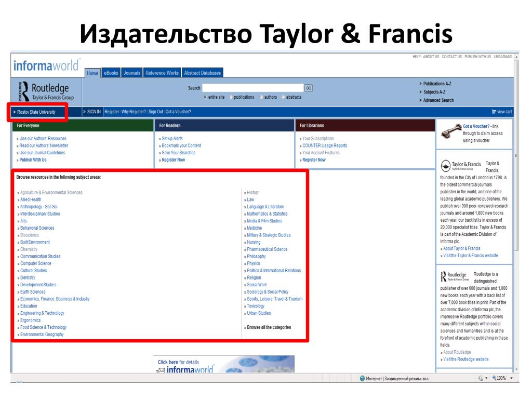
Task: Click the Internet zone globe icon in status bar
Action: click(x=362, y=378)
